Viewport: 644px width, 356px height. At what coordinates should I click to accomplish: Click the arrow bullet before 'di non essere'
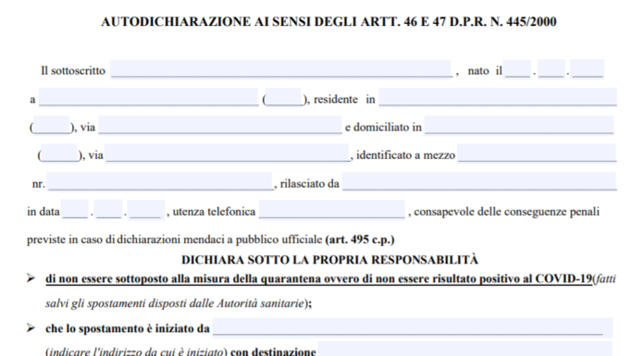pyautogui.click(x=31, y=278)
